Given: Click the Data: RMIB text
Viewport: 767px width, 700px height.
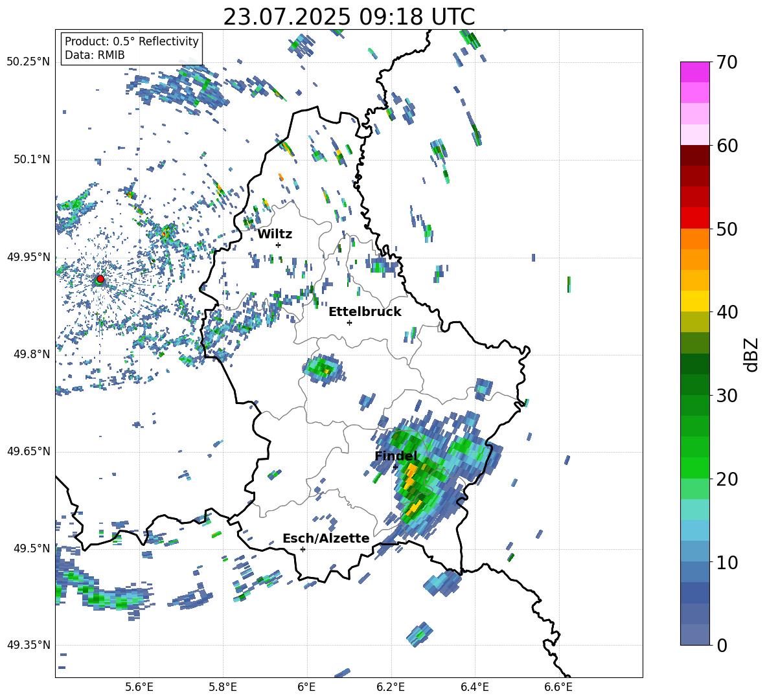Looking at the screenshot, I should tap(95, 55).
